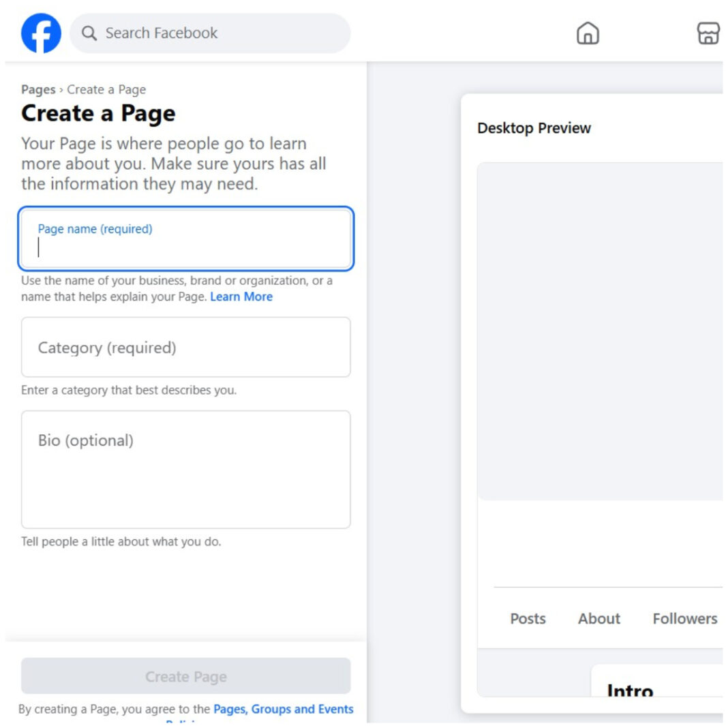This screenshot has height=728, width=728.
Task: Open Marketplace storefront icon
Action: 708,33
